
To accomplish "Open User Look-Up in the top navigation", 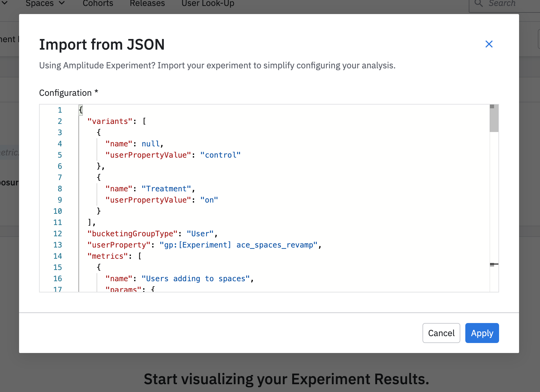I will click(208, 3).
